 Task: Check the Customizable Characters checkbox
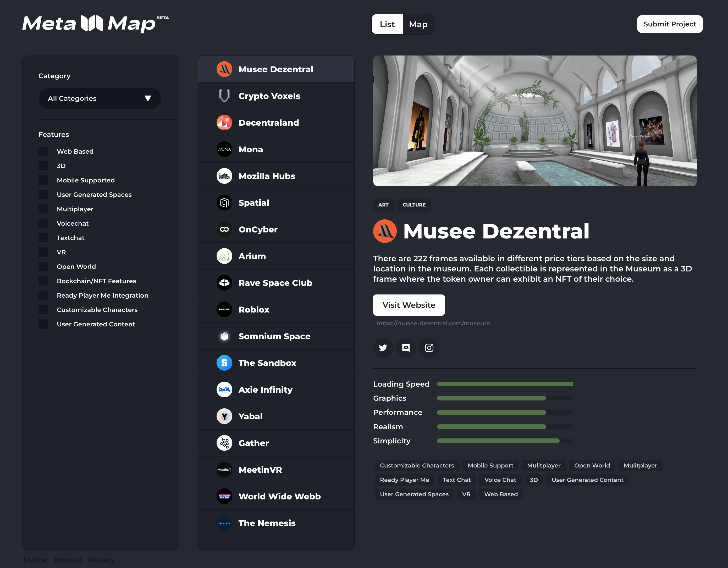43,309
